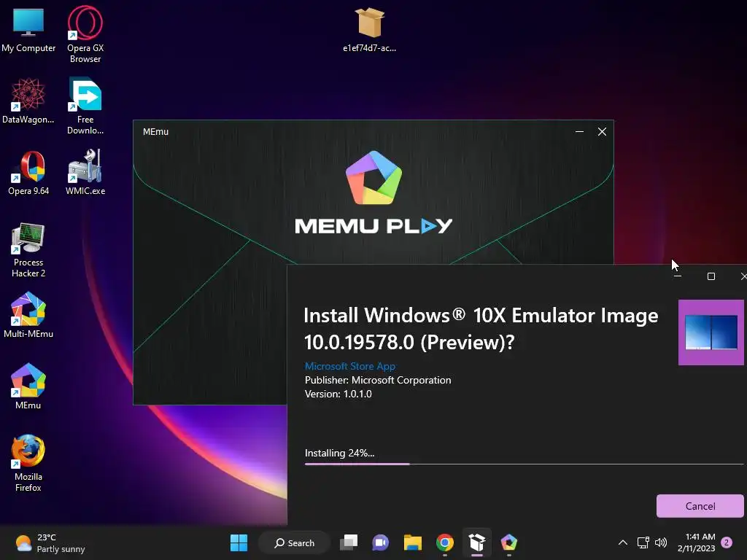747x560 pixels.
Task: Select the Opera 9.64 desktop shortcut
Action: point(28,172)
